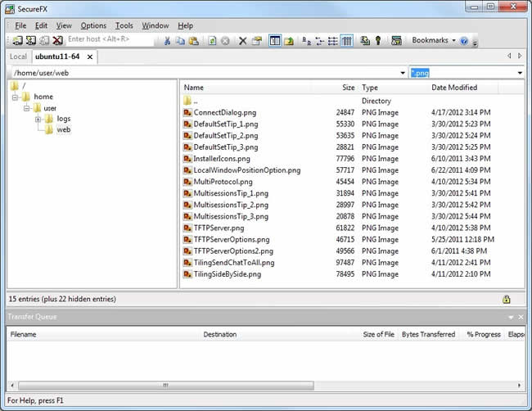
Task: Click the padlock icon in status bar
Action: click(506, 299)
